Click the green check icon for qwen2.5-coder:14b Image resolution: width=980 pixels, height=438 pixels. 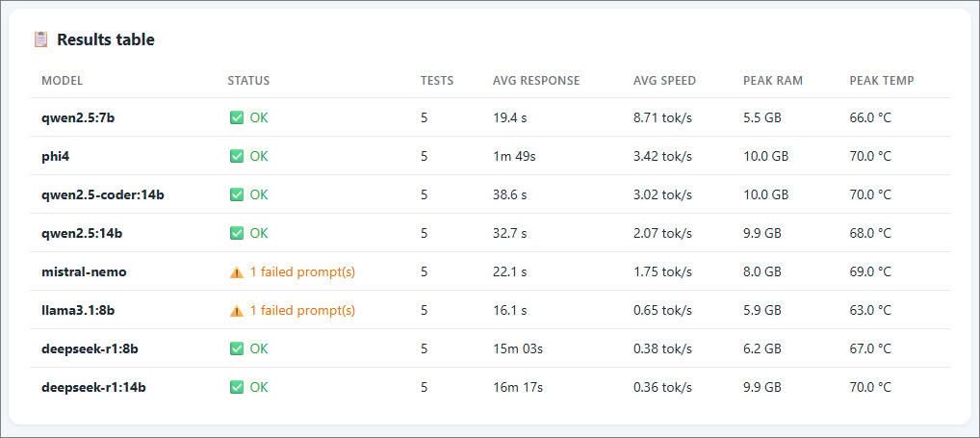(x=236, y=195)
